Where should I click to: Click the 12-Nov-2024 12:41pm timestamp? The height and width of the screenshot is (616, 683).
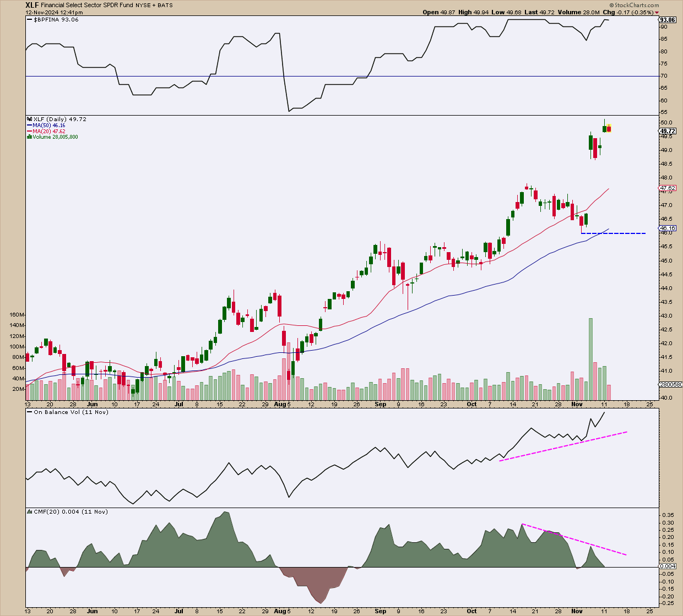(x=54, y=13)
